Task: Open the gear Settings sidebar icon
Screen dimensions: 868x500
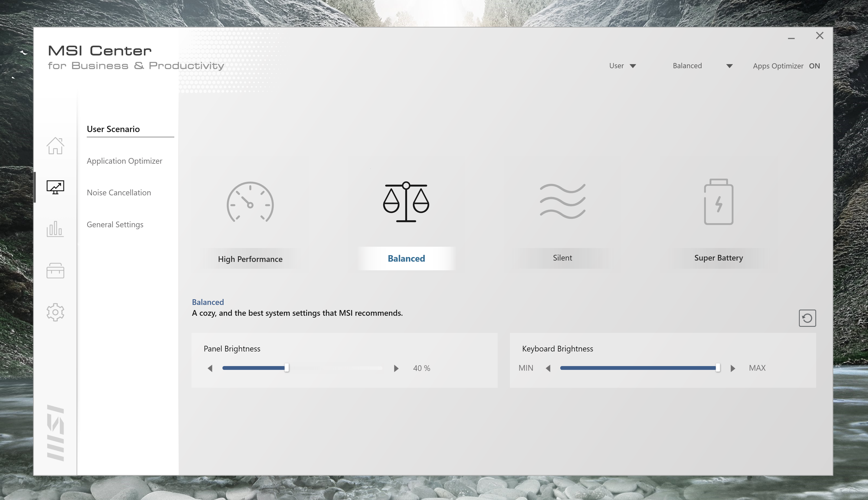Action: [x=55, y=312]
